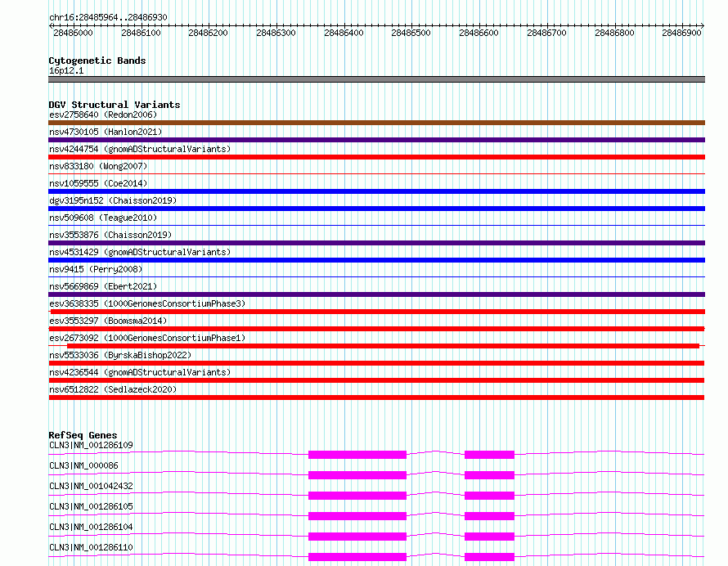
Task: Open nsv4531429 (gnomADStructuralVariants) label
Action: tap(140, 252)
